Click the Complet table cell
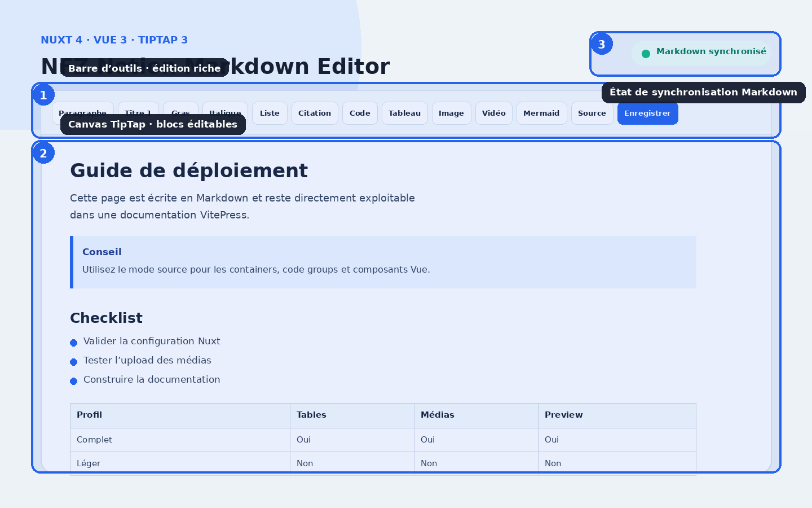Image resolution: width=812 pixels, height=508 pixels. click(x=180, y=440)
